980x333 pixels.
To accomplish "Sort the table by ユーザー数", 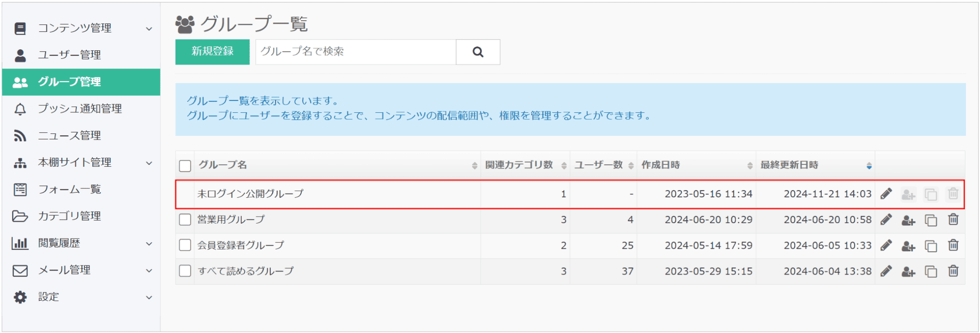I will coord(631,165).
